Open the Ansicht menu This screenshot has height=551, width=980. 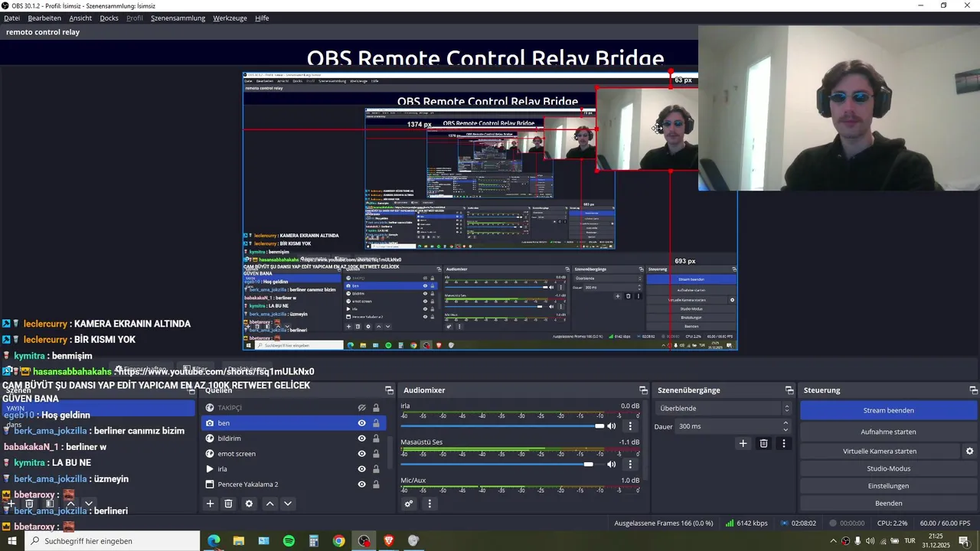[80, 18]
